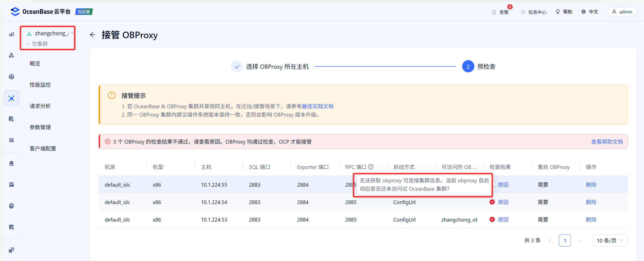Click page number 1 in pagination
The height and width of the screenshot is (261, 644).
point(565,241)
